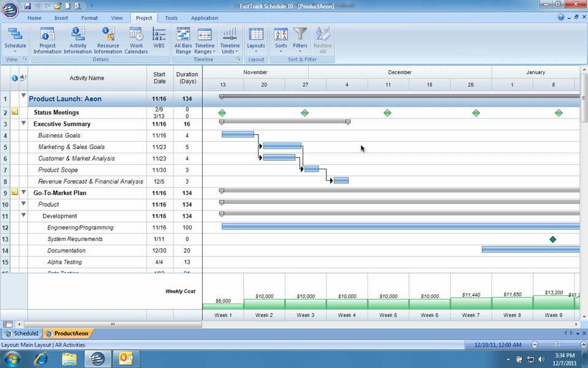The width and height of the screenshot is (588, 368).
Task: Click the FastTrack application orb button
Action: (x=10, y=10)
